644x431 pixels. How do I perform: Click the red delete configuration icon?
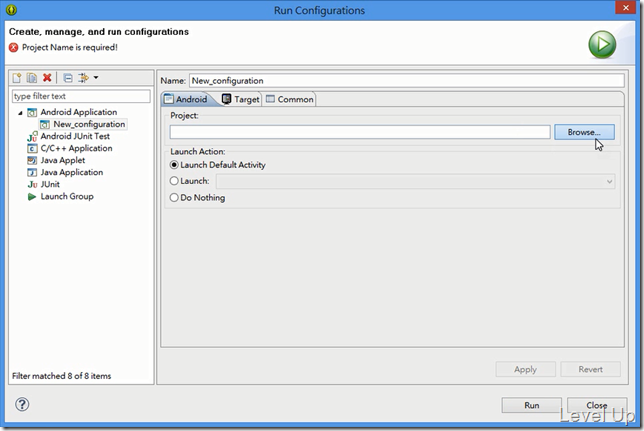click(47, 77)
